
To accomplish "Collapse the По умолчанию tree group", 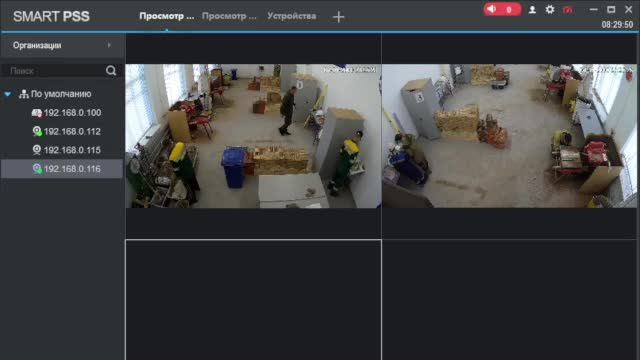I will (x=7, y=94).
